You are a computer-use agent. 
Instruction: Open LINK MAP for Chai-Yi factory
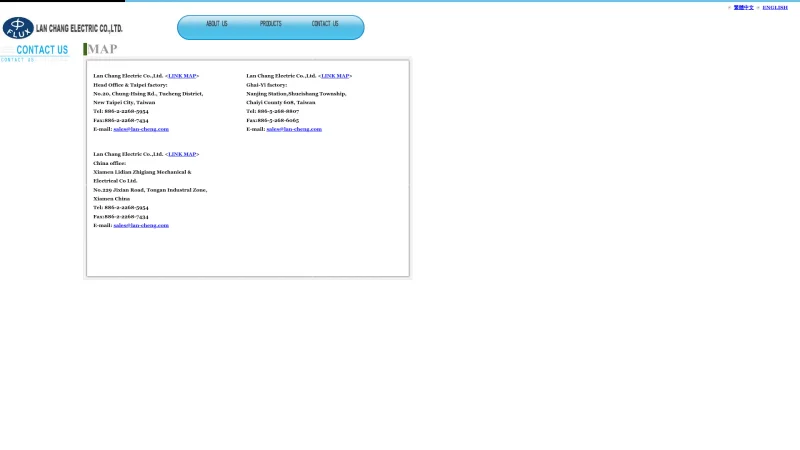[x=335, y=76]
